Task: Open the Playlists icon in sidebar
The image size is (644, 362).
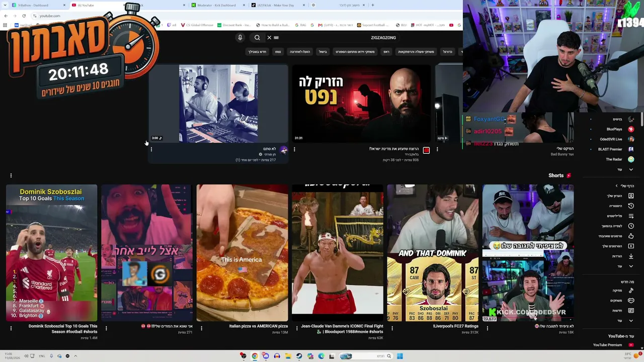Action: [x=631, y=216]
